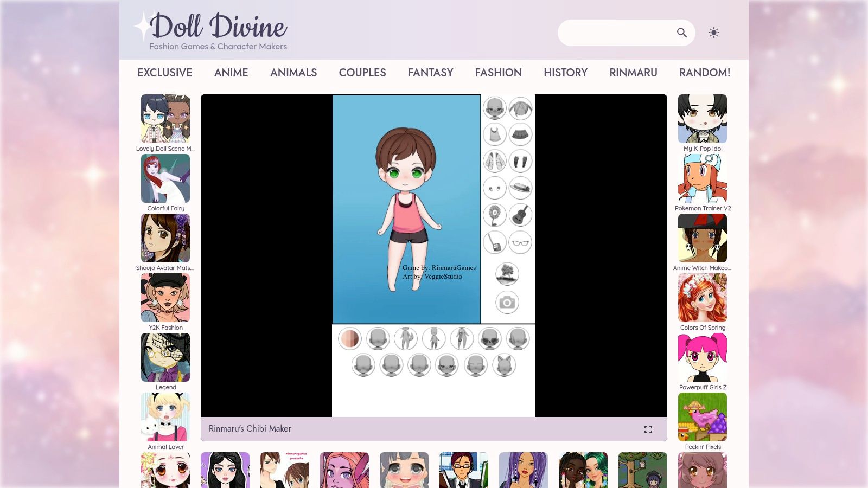Choose the tailed body option
The image size is (868, 488).
406,339
